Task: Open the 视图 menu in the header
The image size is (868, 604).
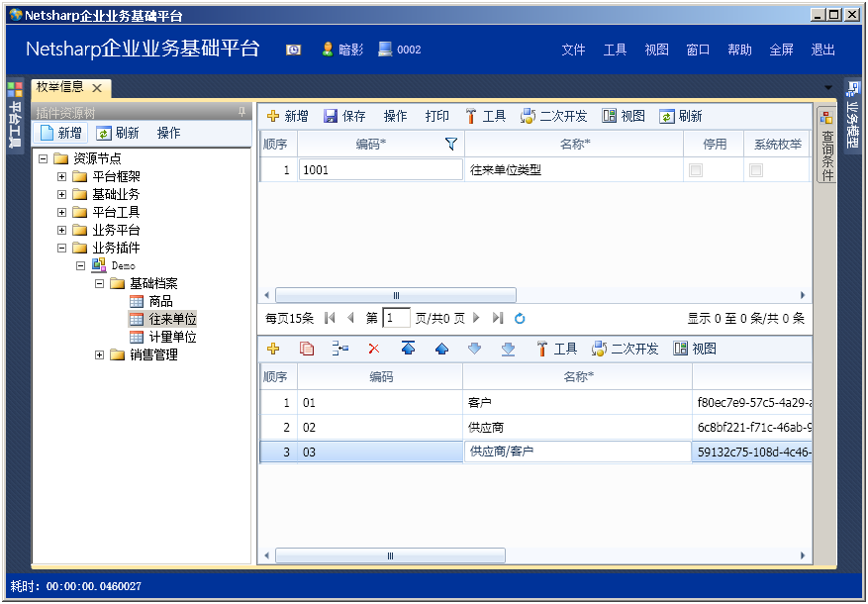Action: [656, 50]
